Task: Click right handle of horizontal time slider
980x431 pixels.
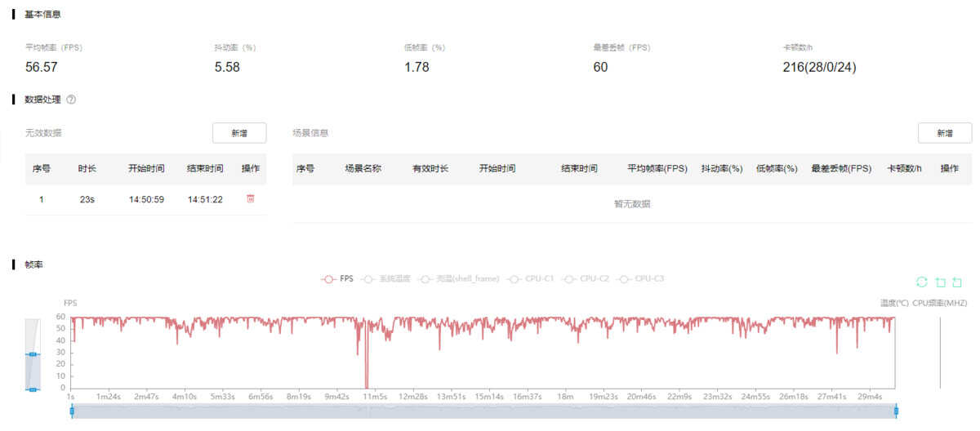Action: tap(897, 411)
